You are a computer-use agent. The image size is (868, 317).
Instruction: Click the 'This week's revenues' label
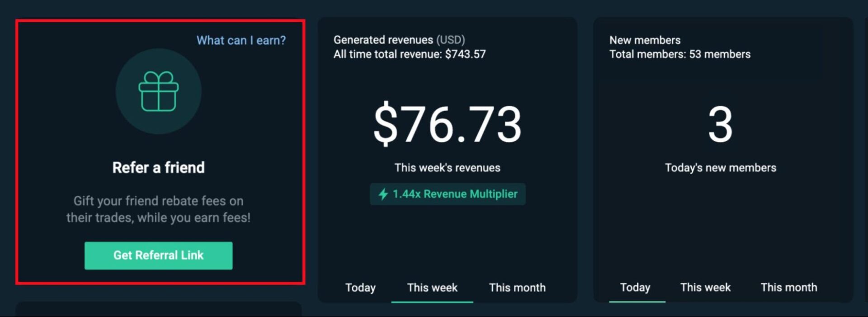point(448,168)
